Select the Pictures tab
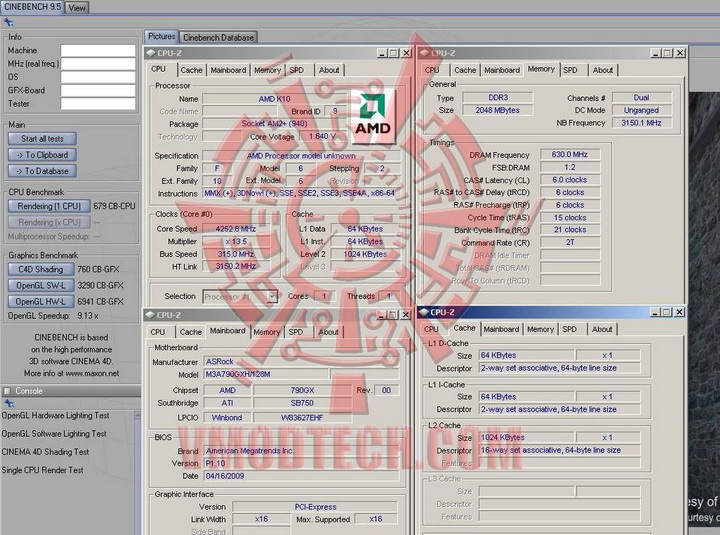720x535 pixels. (161, 36)
